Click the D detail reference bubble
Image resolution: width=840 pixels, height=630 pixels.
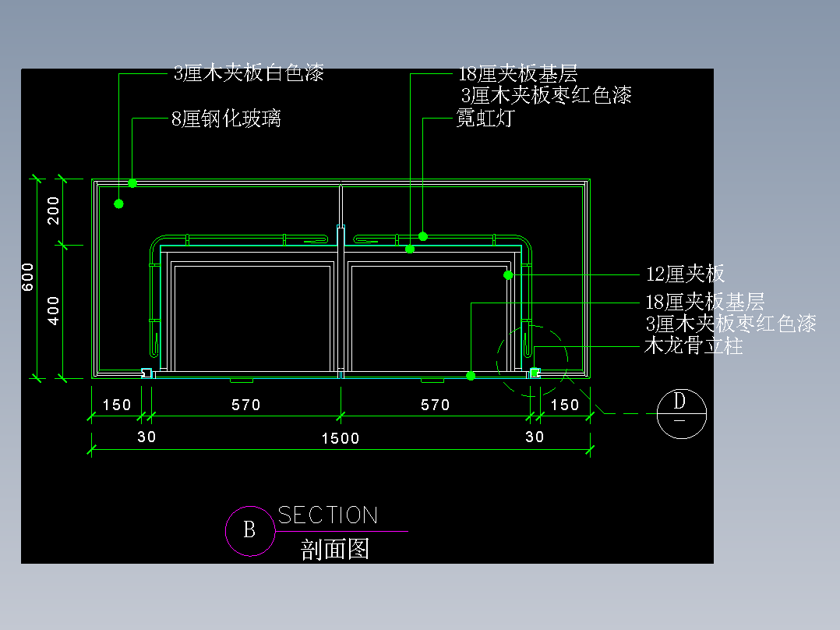pos(681,414)
